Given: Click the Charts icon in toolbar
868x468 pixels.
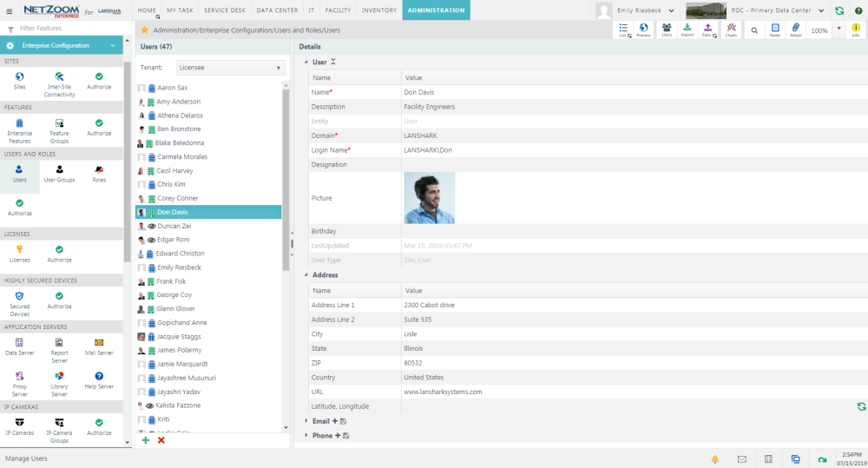Looking at the screenshot, I should click(731, 30).
